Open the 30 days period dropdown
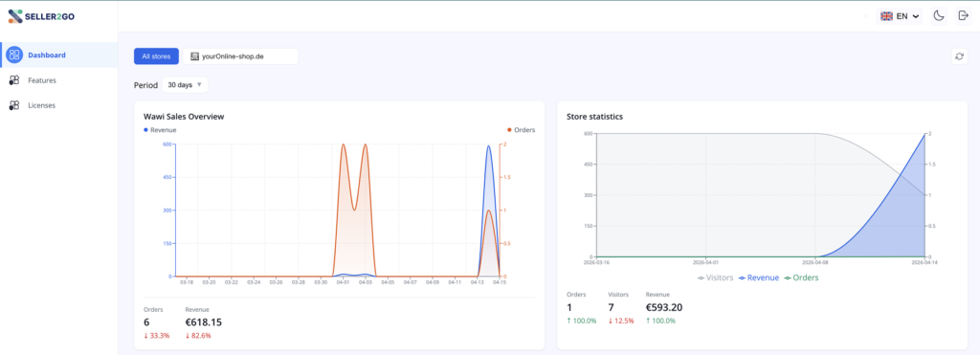Viewport: 980px width, 355px height. [185, 85]
